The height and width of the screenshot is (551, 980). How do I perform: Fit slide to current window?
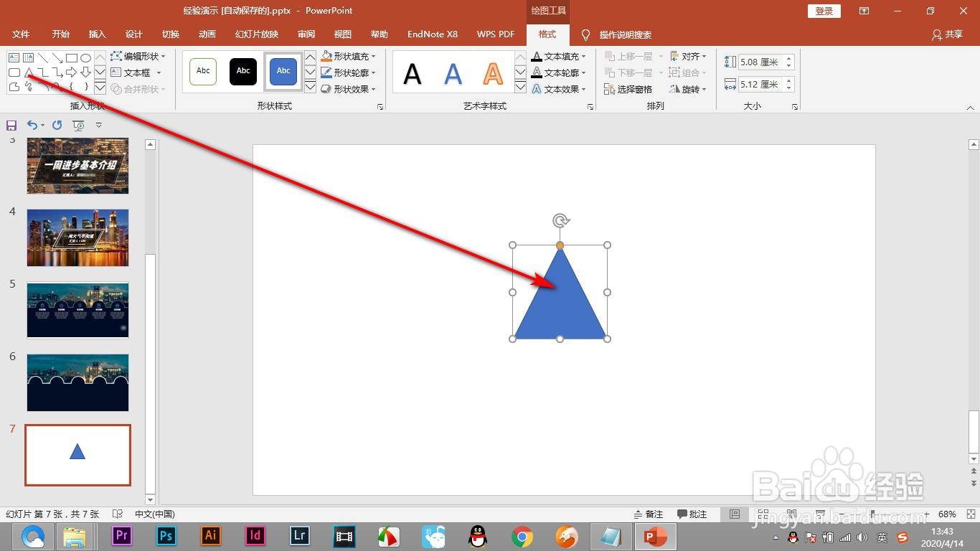970,514
